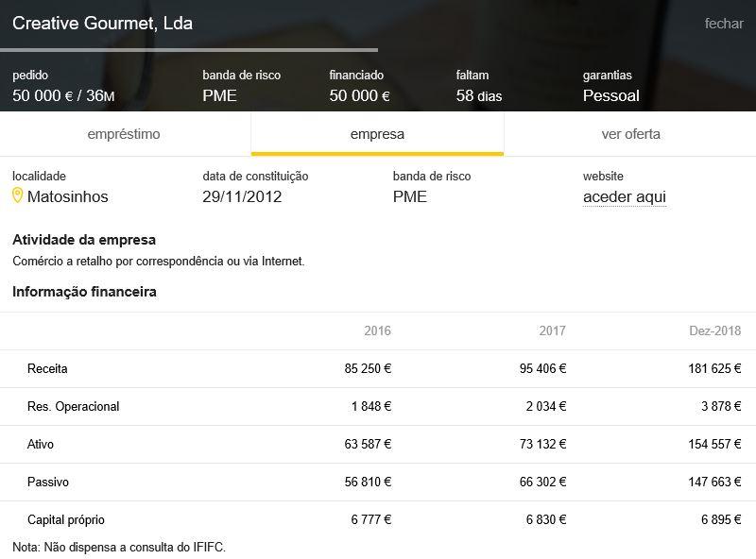
Task: Click the Matosinhos locality text
Action: tap(67, 196)
